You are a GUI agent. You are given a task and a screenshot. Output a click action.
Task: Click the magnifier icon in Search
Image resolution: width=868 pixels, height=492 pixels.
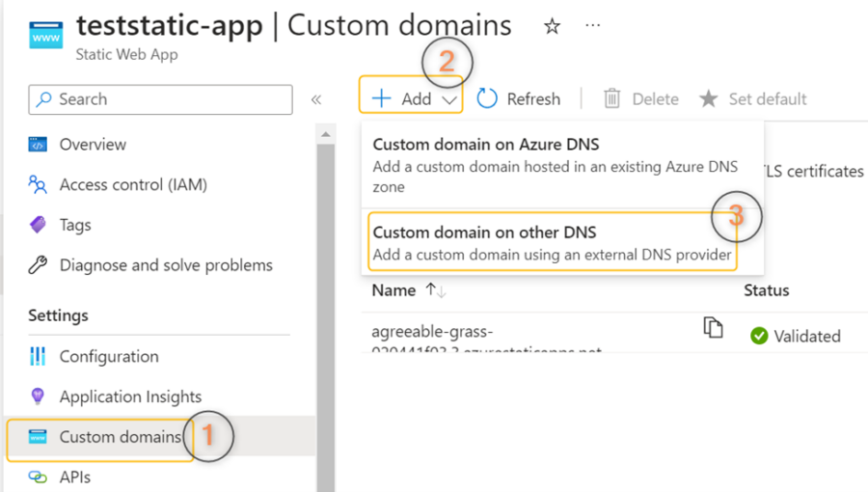(43, 99)
